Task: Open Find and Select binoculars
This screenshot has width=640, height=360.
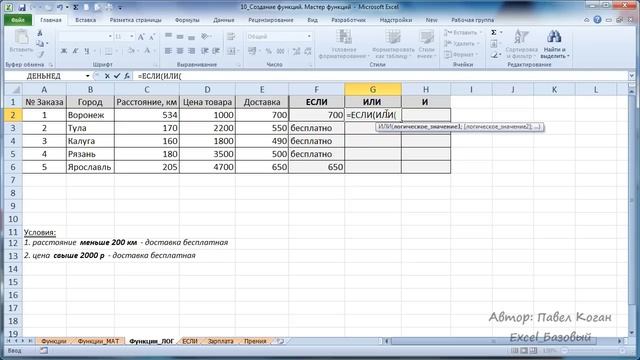Action: 554,44
